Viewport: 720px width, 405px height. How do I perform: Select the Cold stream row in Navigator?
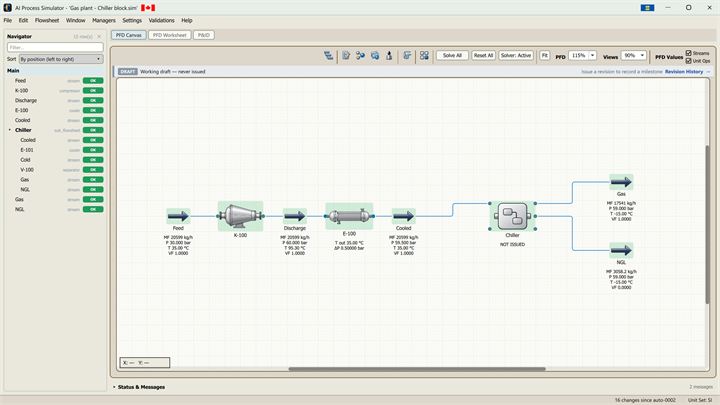[55, 160]
